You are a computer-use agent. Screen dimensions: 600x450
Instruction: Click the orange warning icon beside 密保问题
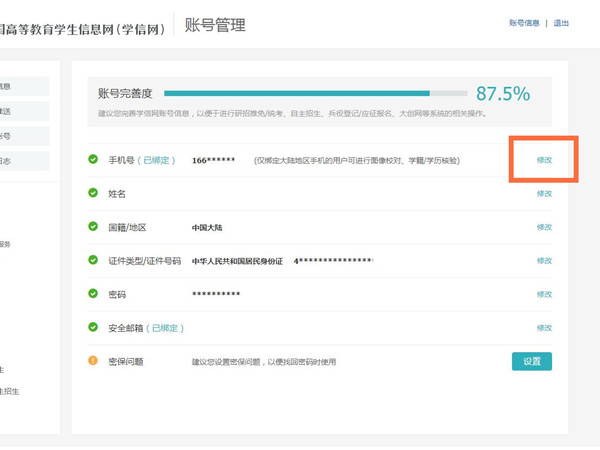pyautogui.click(x=93, y=361)
